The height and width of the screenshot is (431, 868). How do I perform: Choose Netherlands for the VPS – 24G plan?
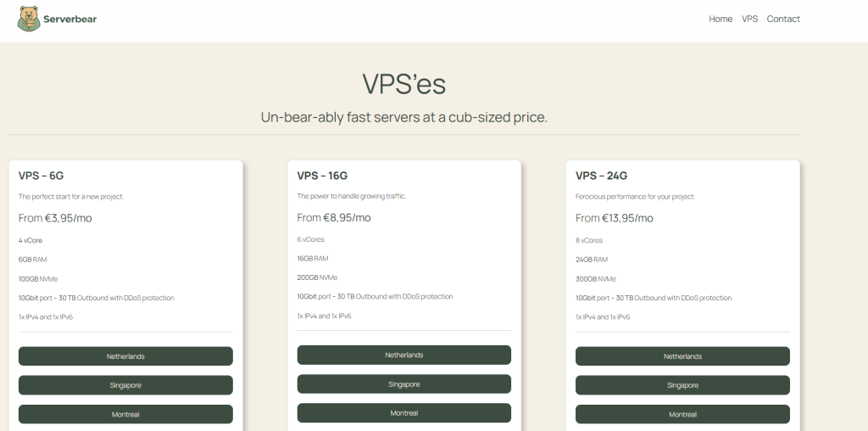click(x=682, y=356)
